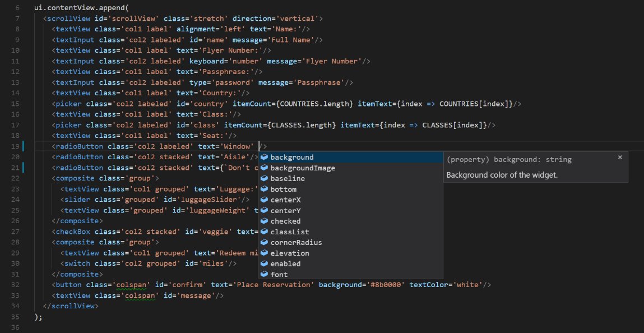644x333 pixels.
Task: Click the 'Aisle' radioButton text value
Action: click(x=234, y=158)
